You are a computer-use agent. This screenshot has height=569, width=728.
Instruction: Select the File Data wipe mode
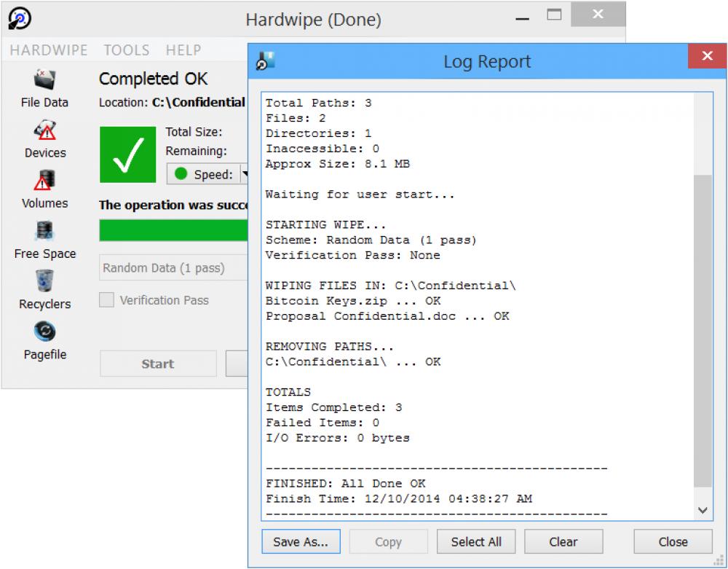pos(44,87)
